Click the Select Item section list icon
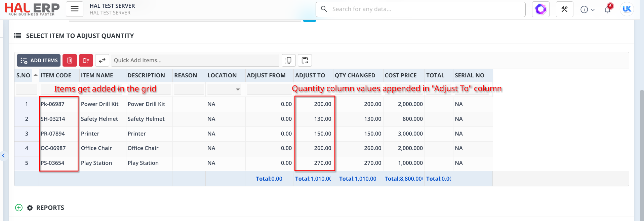 (17, 36)
